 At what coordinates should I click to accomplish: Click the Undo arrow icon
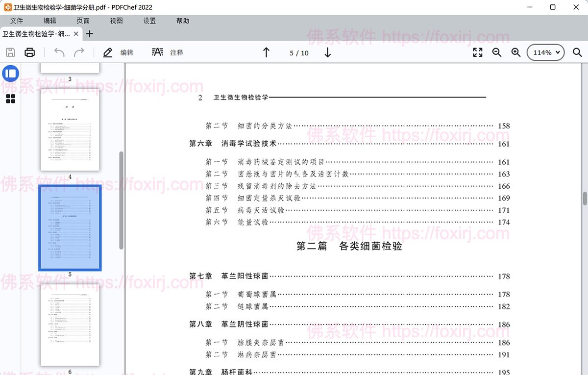click(x=59, y=52)
